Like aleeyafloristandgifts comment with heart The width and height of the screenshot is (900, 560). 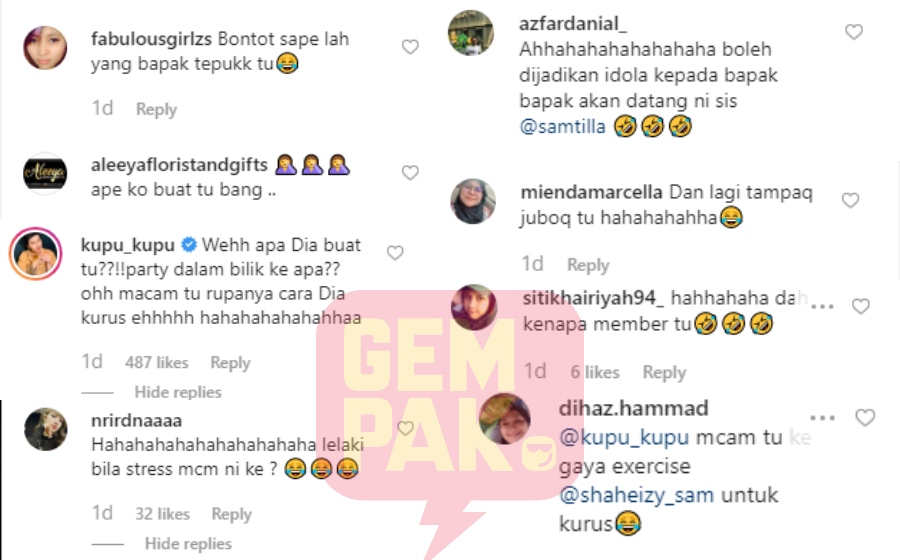point(410,173)
